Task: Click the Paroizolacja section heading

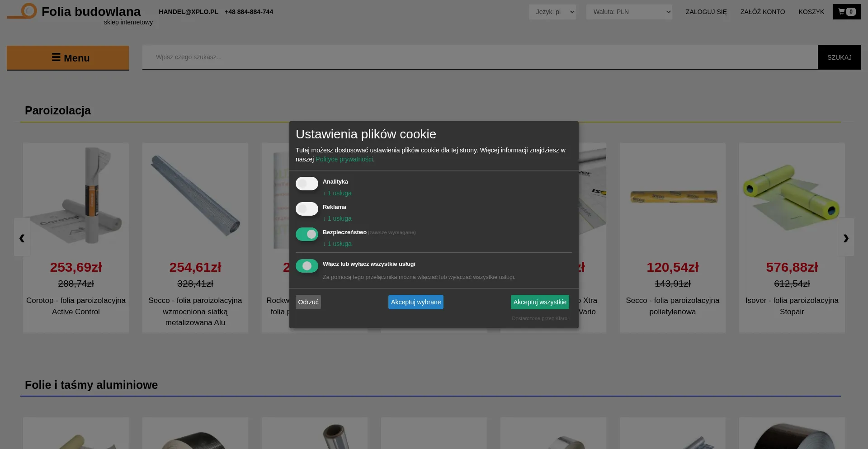Action: click(x=58, y=110)
